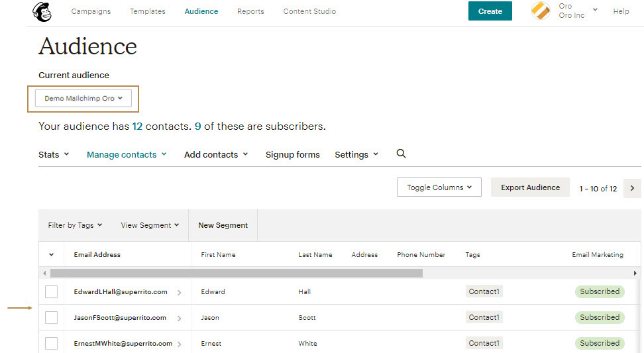This screenshot has width=644, height=353.
Task: Switch to the Reports navigation item
Action: click(x=250, y=11)
